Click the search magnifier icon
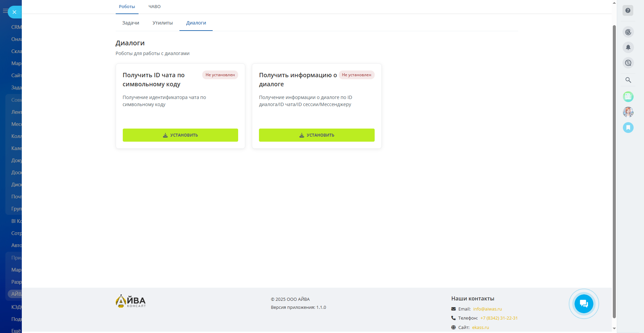Image resolution: width=644 pixels, height=333 pixels. (x=628, y=80)
